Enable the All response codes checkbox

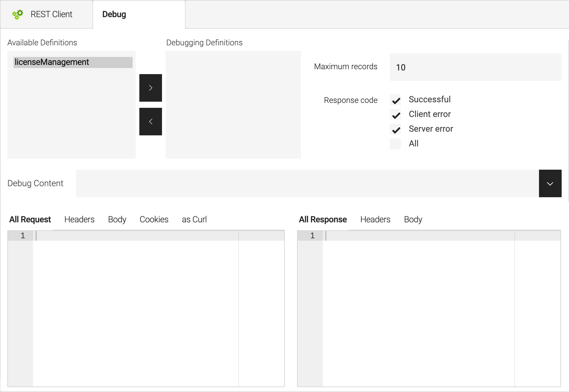[x=395, y=144]
